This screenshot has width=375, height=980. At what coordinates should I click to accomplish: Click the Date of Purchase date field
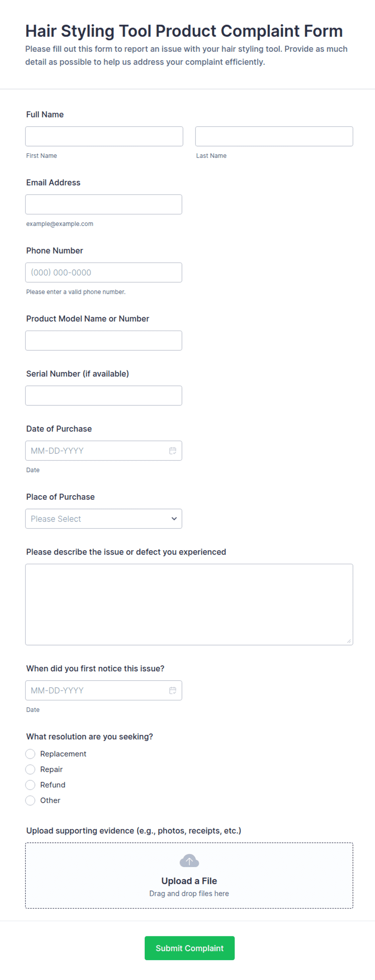pos(104,451)
